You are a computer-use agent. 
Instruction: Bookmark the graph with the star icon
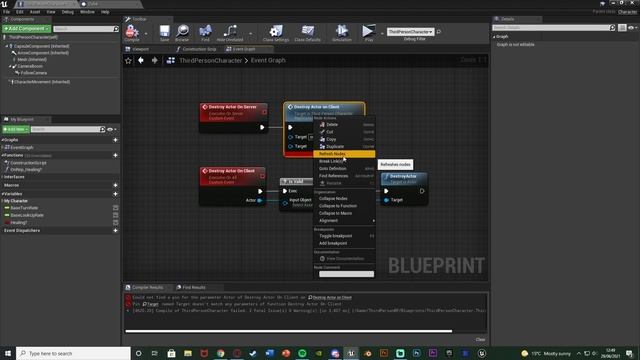pyautogui.click(x=129, y=60)
